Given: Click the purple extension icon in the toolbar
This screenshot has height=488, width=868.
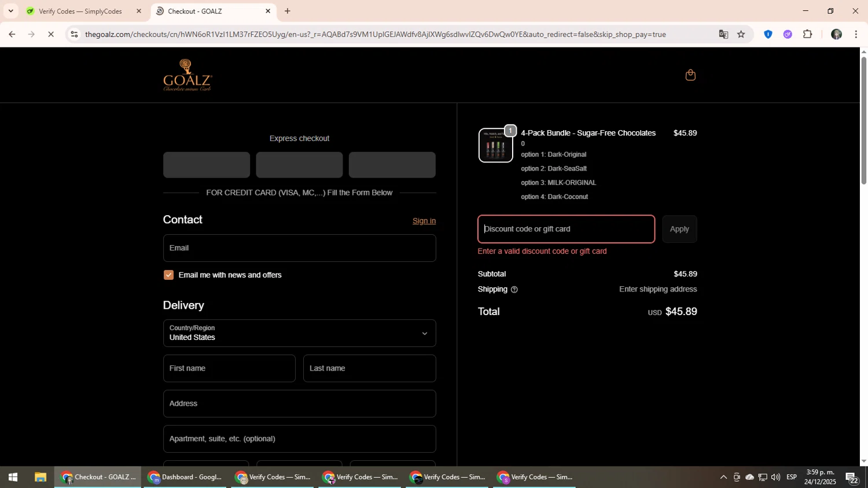Looking at the screenshot, I should point(788,35).
